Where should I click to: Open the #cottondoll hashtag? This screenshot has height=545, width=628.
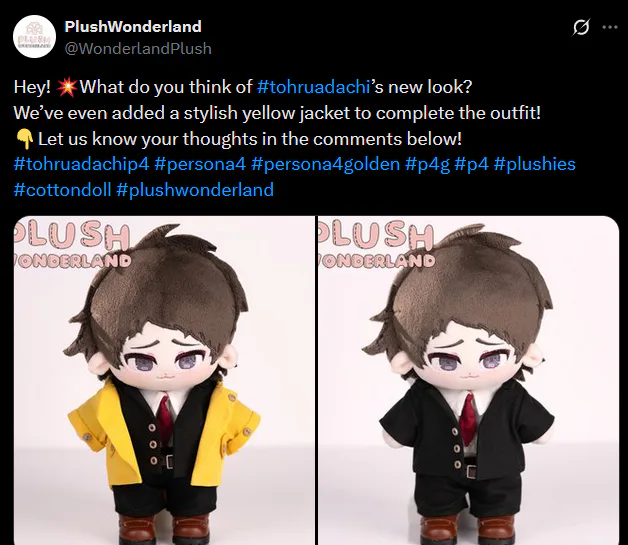[62, 190]
